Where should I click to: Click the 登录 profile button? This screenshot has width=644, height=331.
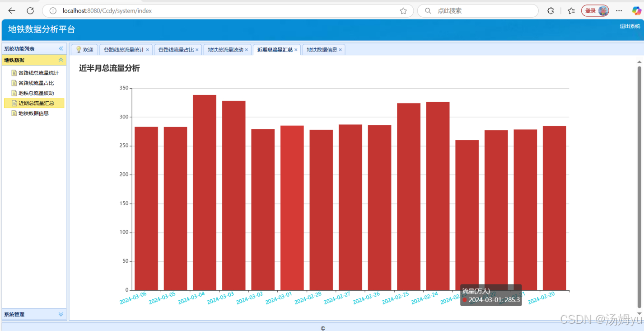tap(595, 11)
